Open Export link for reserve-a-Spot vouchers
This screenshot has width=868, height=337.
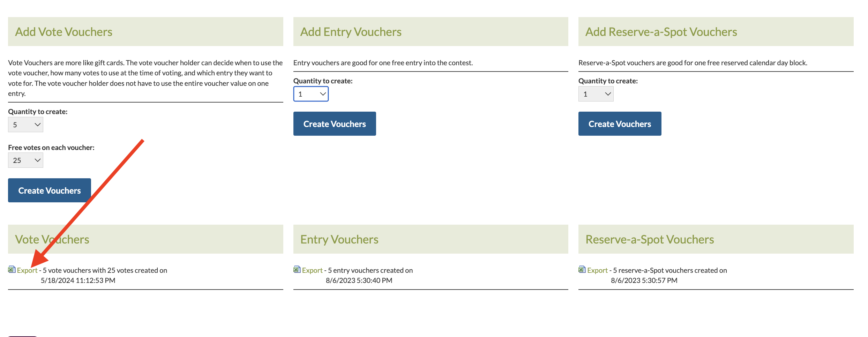(x=597, y=270)
